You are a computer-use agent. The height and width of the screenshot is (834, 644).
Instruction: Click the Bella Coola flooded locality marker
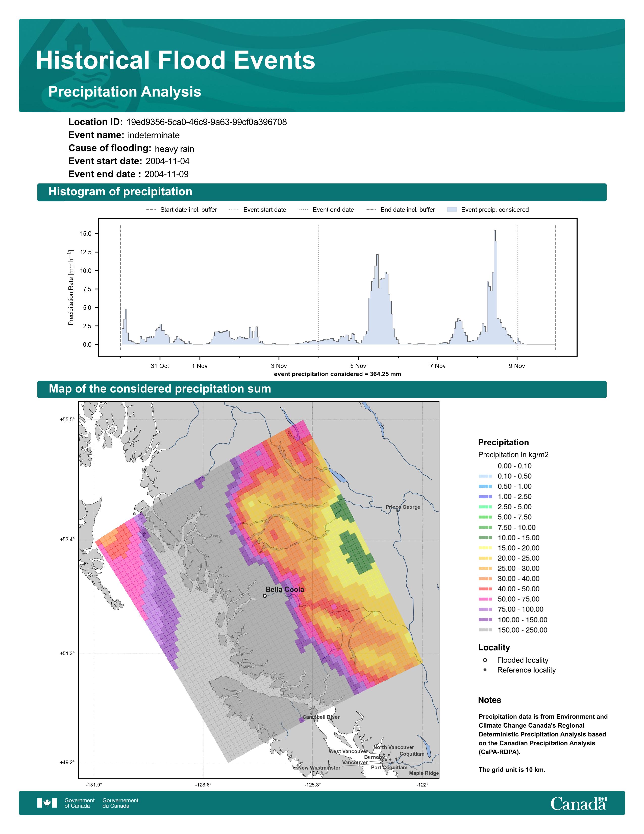point(265,596)
